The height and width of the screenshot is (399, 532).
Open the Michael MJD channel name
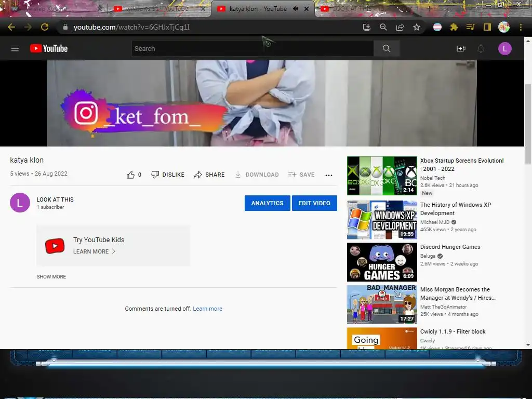[x=435, y=222]
